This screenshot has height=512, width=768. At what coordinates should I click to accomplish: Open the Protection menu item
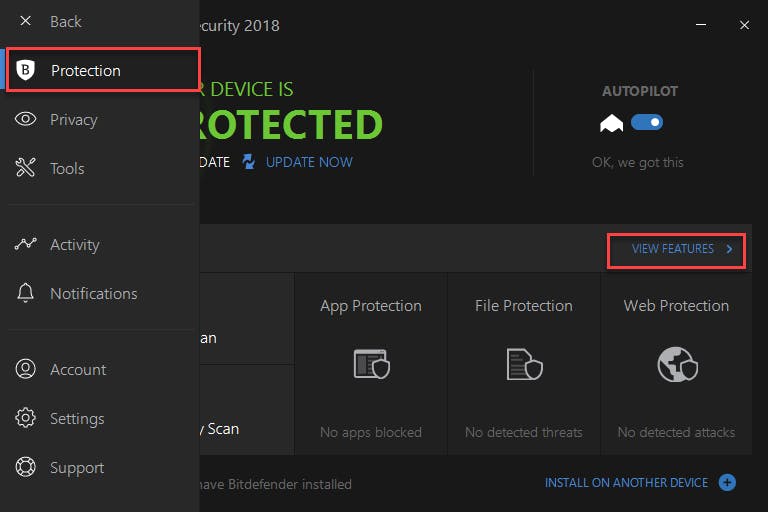click(102, 70)
